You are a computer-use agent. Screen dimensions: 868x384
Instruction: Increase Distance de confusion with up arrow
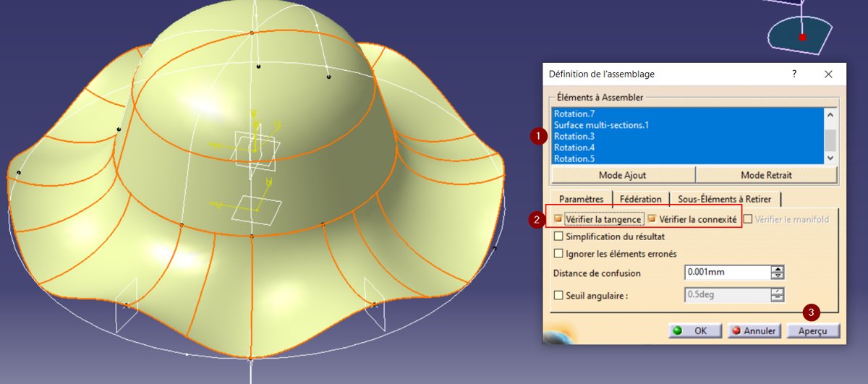(x=778, y=269)
